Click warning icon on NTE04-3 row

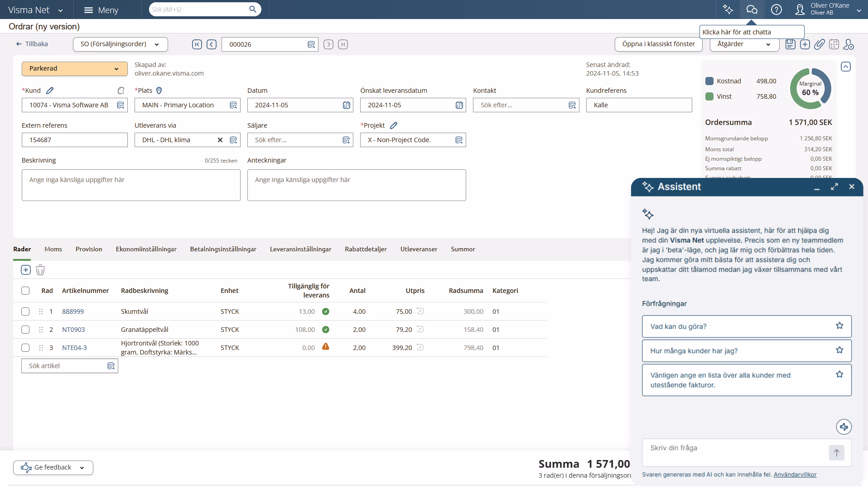pos(326,347)
